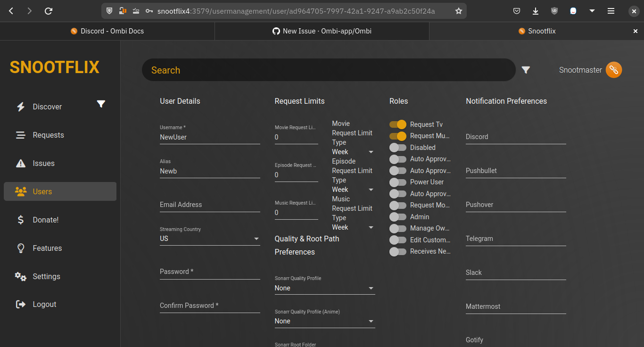Open the browser downloads icon
The height and width of the screenshot is (347, 644).
(535, 11)
